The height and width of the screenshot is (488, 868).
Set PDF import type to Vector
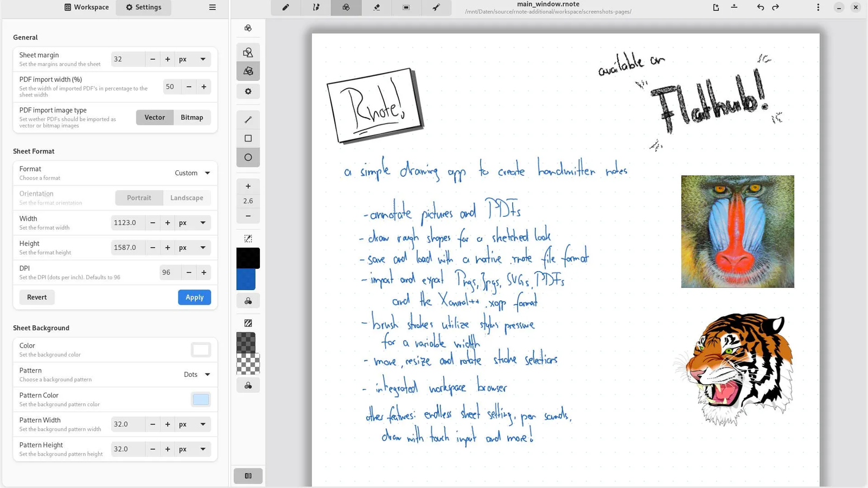coord(155,118)
